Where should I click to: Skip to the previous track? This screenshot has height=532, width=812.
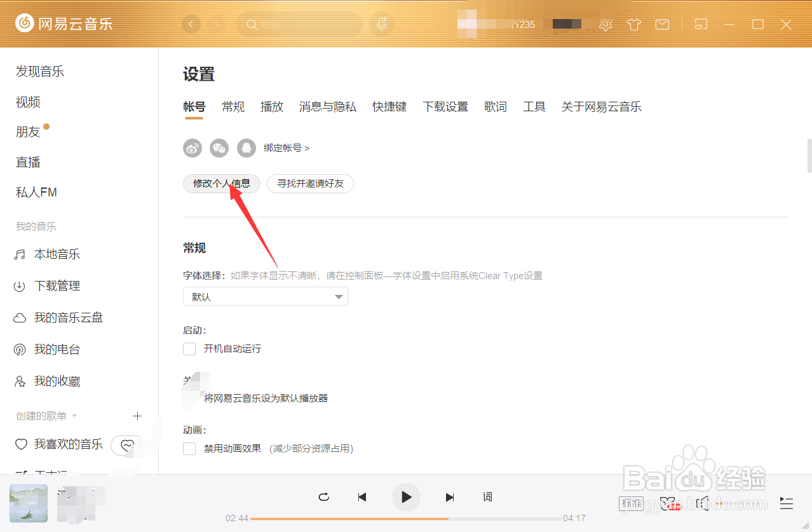click(362, 497)
